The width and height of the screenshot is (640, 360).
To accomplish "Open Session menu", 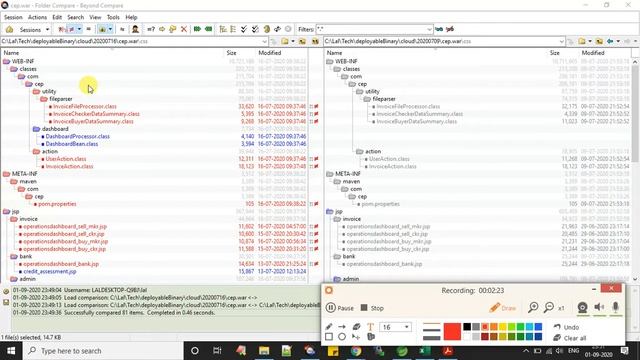I will coord(13,17).
